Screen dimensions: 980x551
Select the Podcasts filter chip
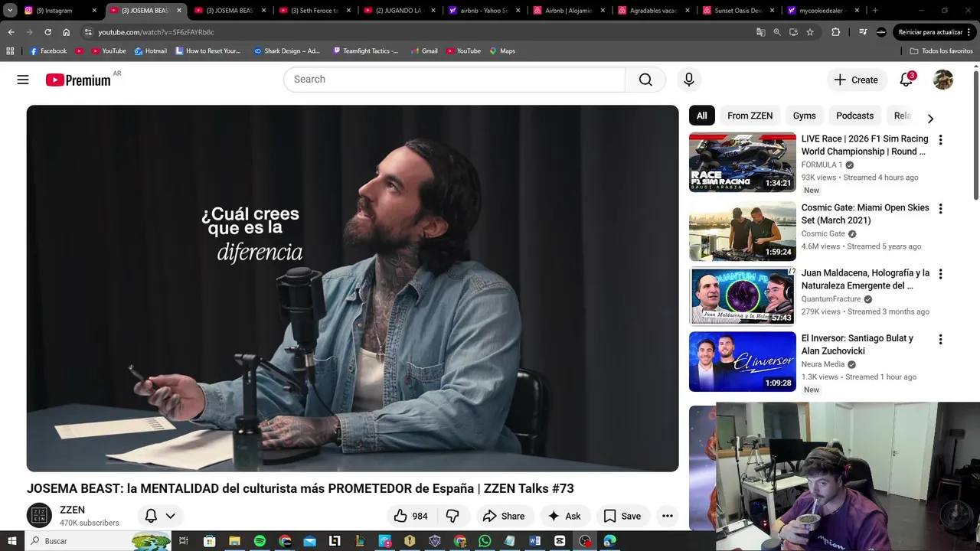(x=854, y=116)
